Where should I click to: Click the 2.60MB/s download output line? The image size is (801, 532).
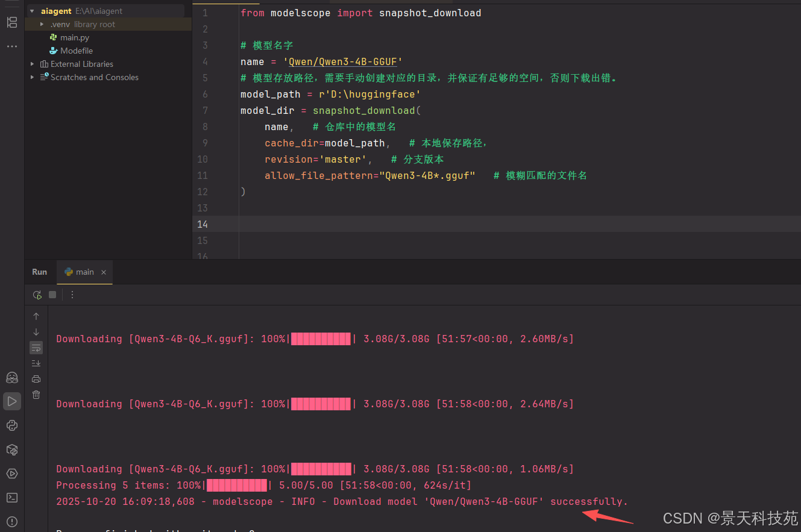315,339
